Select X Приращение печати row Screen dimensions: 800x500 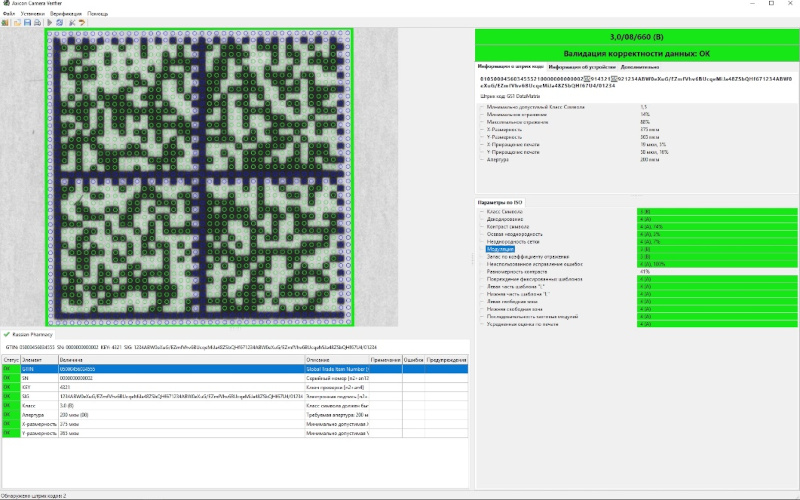tap(638, 145)
